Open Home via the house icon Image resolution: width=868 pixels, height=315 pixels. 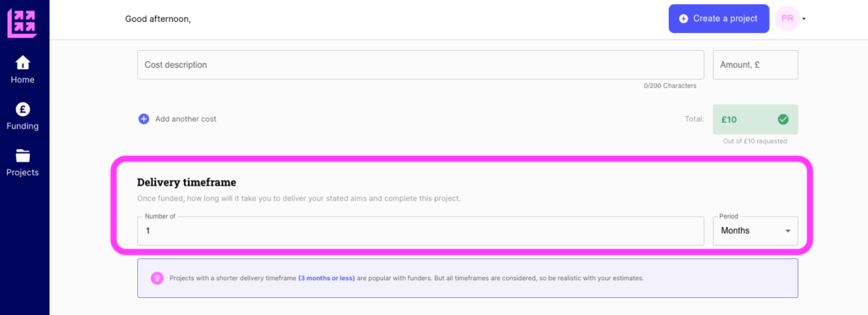coord(23,62)
